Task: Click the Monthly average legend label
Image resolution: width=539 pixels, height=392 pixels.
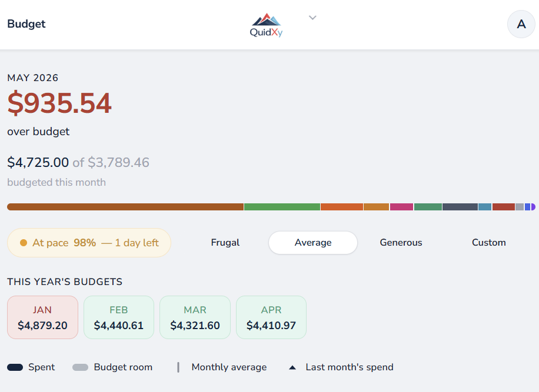Action: tap(229, 367)
